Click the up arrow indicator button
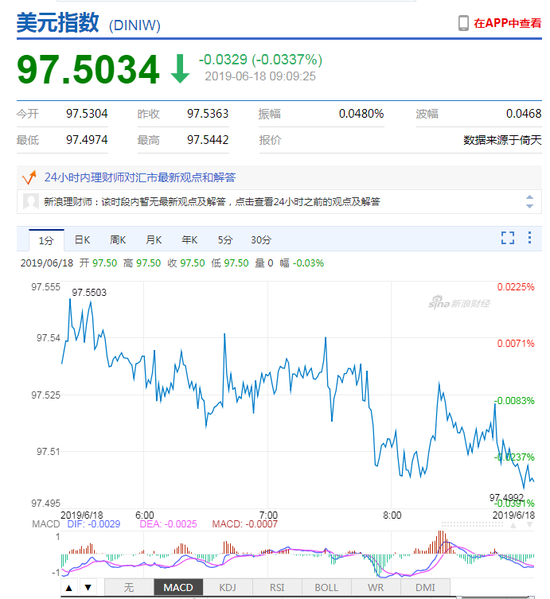Screen dimensions: 550x599 click(69, 588)
